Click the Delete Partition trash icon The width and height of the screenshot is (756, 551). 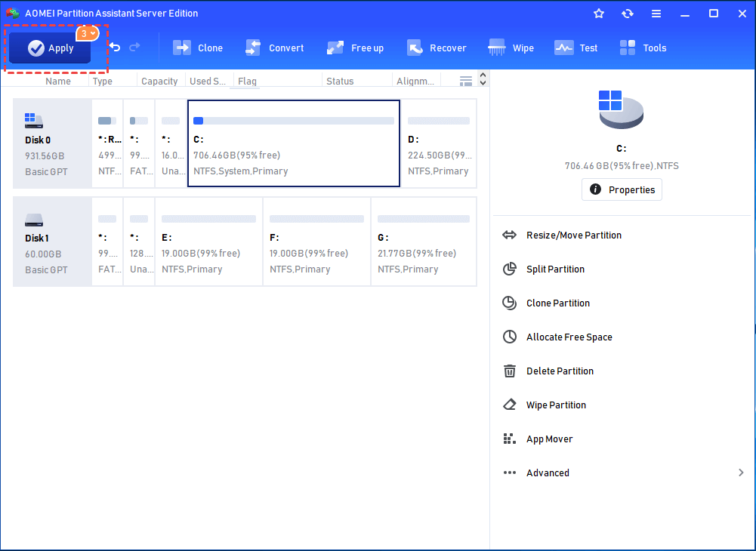click(x=510, y=371)
